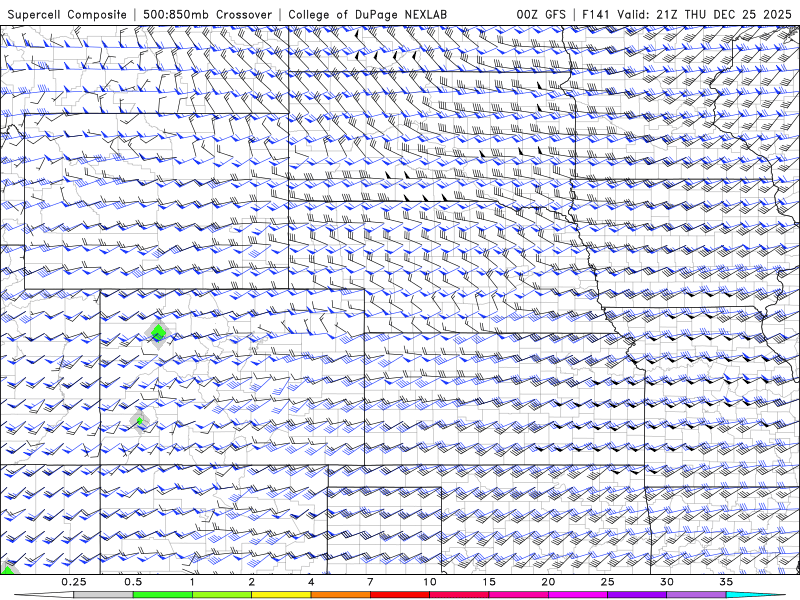800x600 pixels.
Task: Click the '0.5' legend value
Action: click(x=133, y=582)
